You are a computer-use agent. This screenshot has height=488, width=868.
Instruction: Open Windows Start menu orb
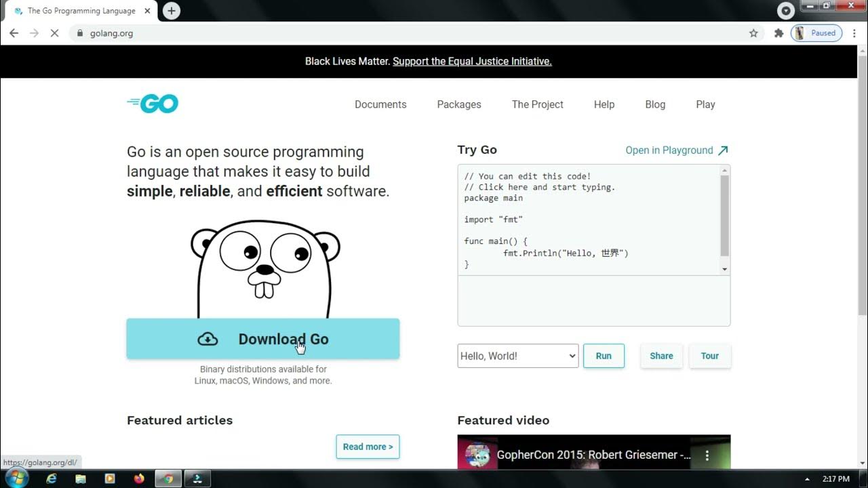coord(16,478)
